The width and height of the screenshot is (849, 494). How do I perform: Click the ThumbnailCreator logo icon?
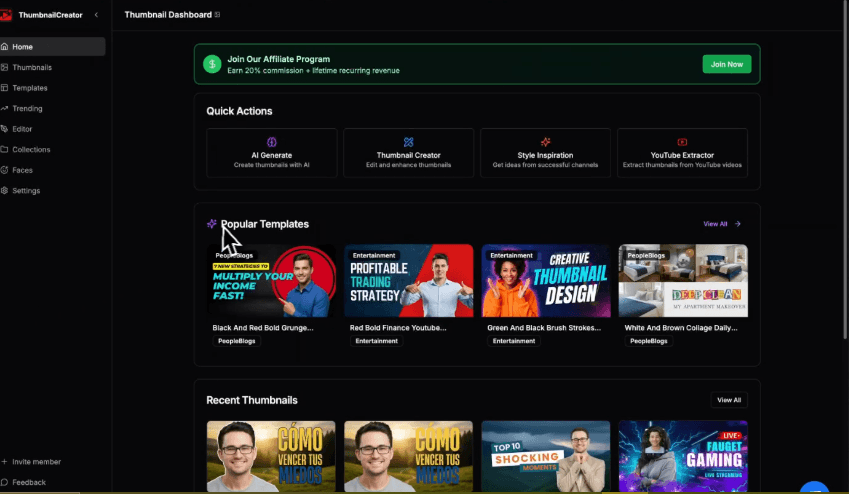click(5, 15)
